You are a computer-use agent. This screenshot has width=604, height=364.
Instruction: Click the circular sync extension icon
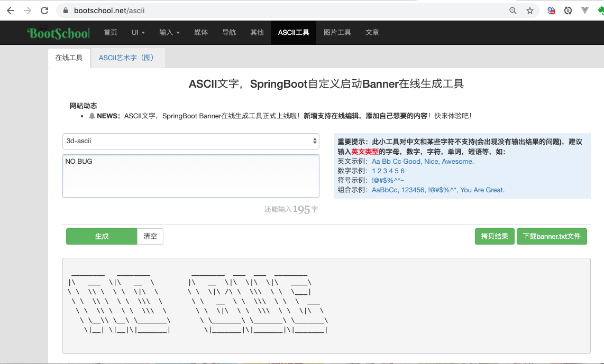tap(568, 11)
